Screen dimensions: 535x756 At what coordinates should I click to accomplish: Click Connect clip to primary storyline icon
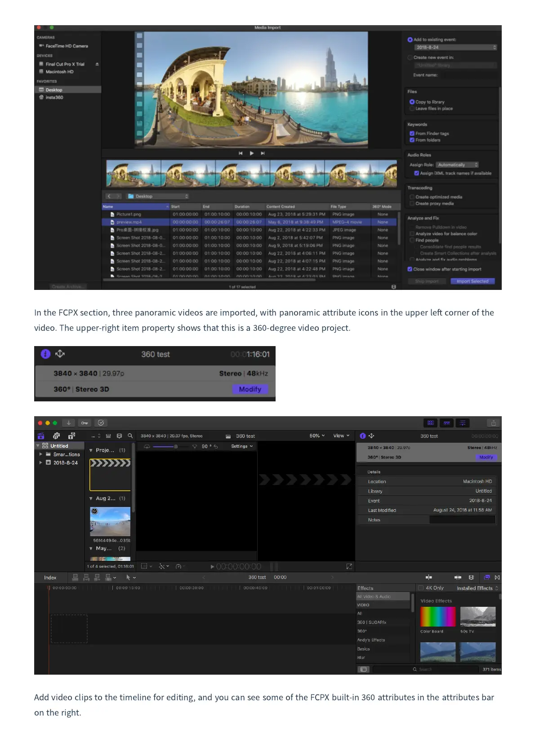tap(75, 577)
